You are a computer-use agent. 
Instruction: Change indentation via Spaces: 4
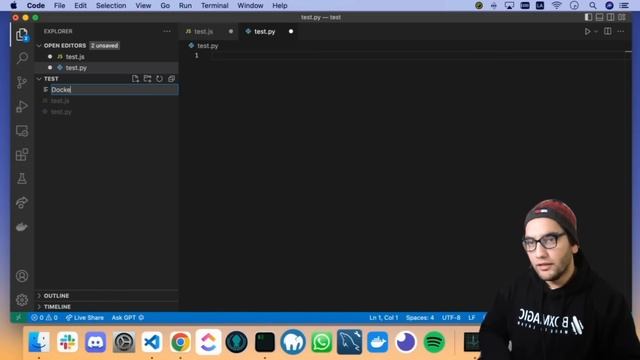pos(420,318)
